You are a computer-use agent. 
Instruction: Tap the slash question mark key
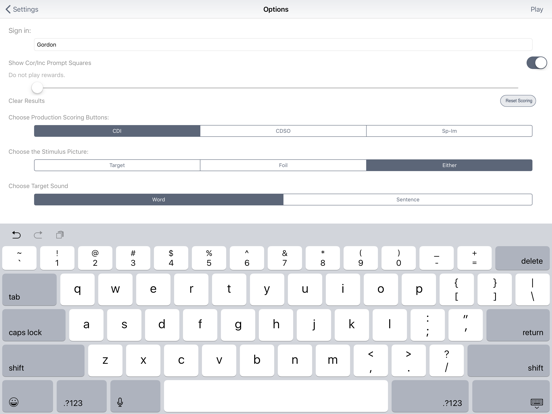[x=446, y=360]
